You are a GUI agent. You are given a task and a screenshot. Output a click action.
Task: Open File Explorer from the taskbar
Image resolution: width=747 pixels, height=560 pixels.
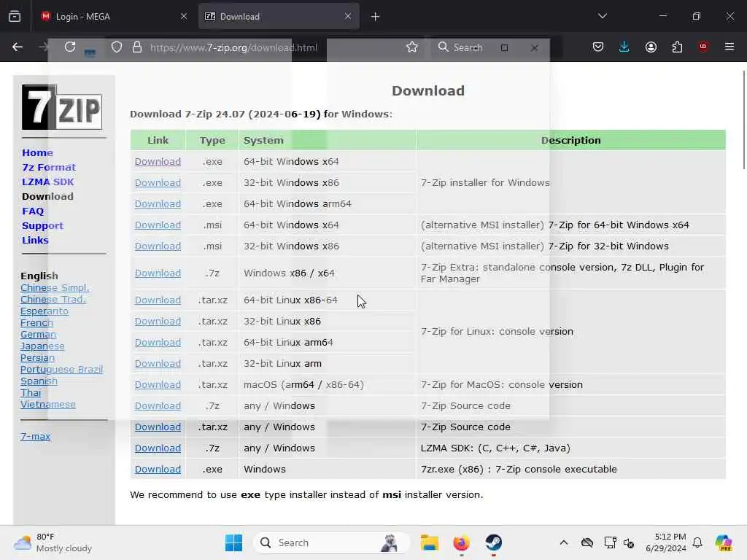(x=429, y=542)
